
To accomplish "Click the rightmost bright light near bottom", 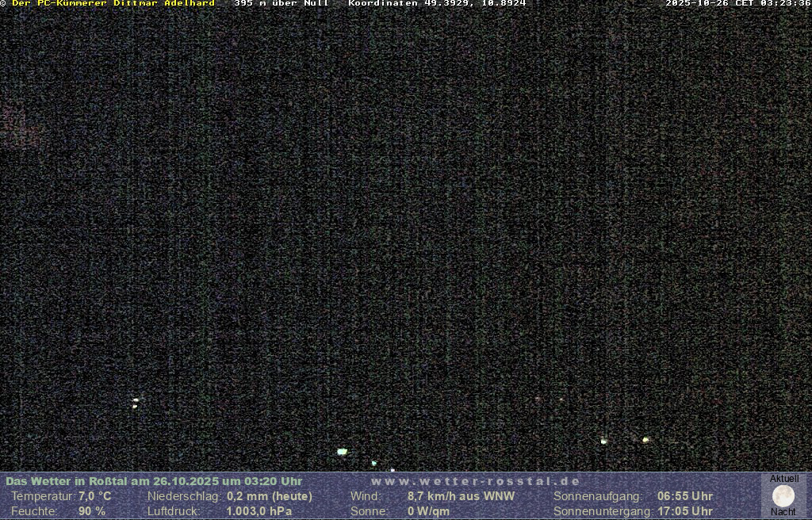I will pyautogui.click(x=645, y=439).
